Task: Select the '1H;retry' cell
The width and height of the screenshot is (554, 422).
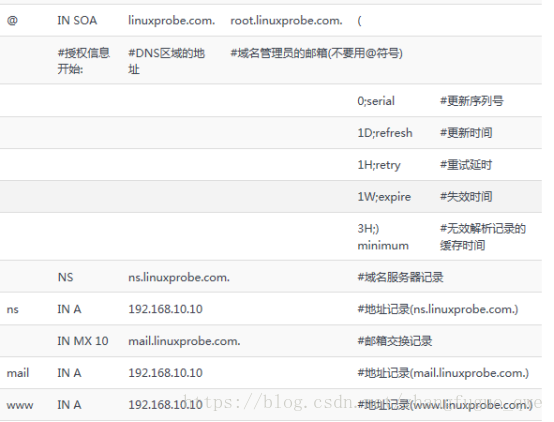Action: tap(379, 165)
